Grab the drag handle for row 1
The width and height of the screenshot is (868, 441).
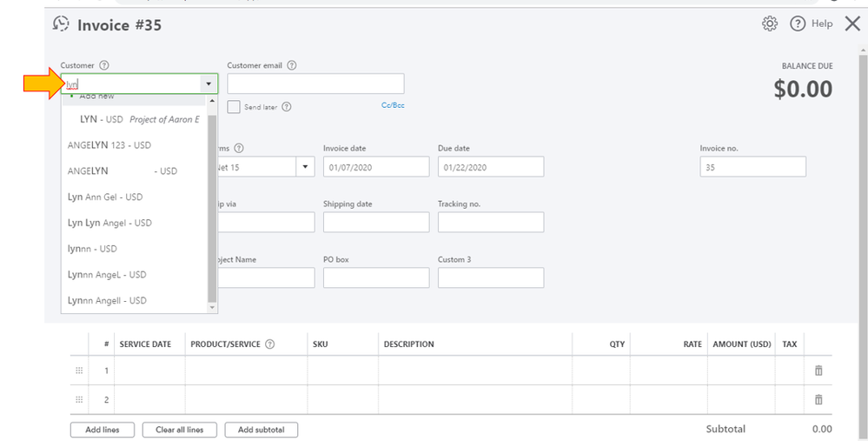tap(79, 371)
